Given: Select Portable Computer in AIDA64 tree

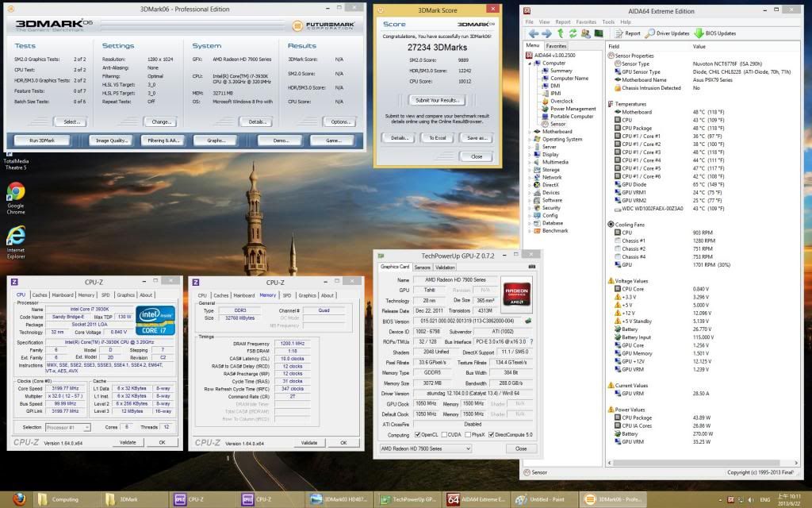Looking at the screenshot, I should [572, 116].
